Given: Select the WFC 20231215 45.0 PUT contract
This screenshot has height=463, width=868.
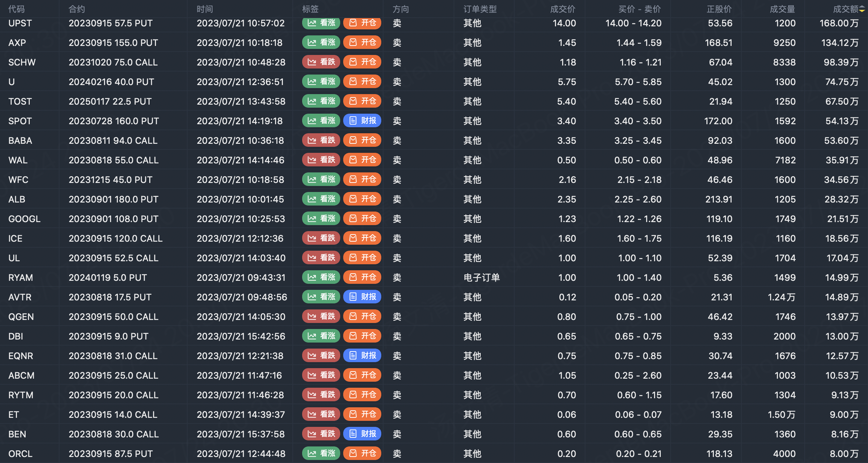Looking at the screenshot, I should pos(110,180).
